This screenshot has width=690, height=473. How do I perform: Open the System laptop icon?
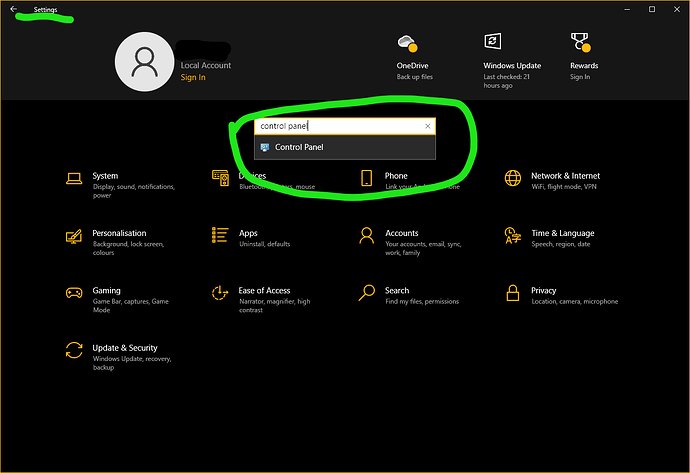pos(74,179)
